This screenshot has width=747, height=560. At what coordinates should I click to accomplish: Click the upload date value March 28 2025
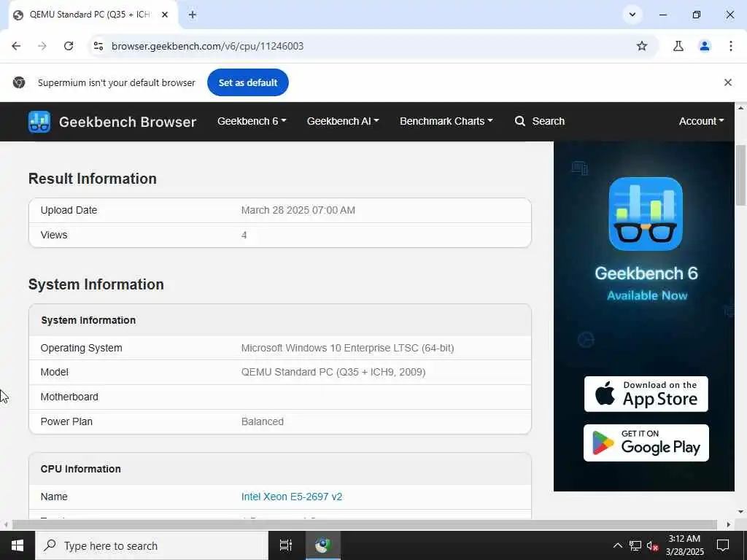(298, 210)
